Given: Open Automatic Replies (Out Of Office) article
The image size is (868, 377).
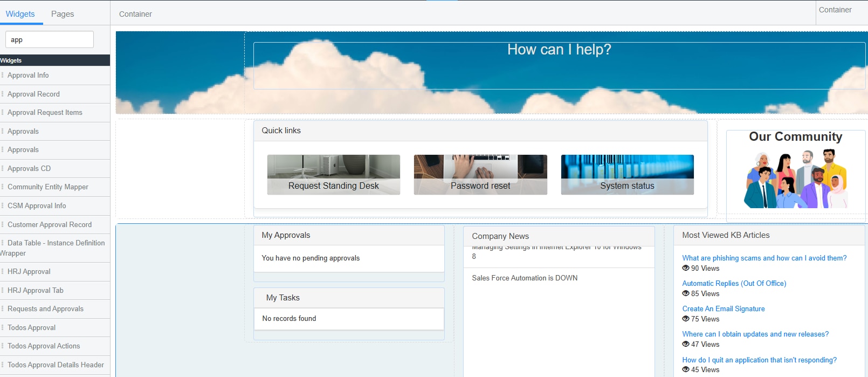Looking at the screenshot, I should tap(734, 284).
